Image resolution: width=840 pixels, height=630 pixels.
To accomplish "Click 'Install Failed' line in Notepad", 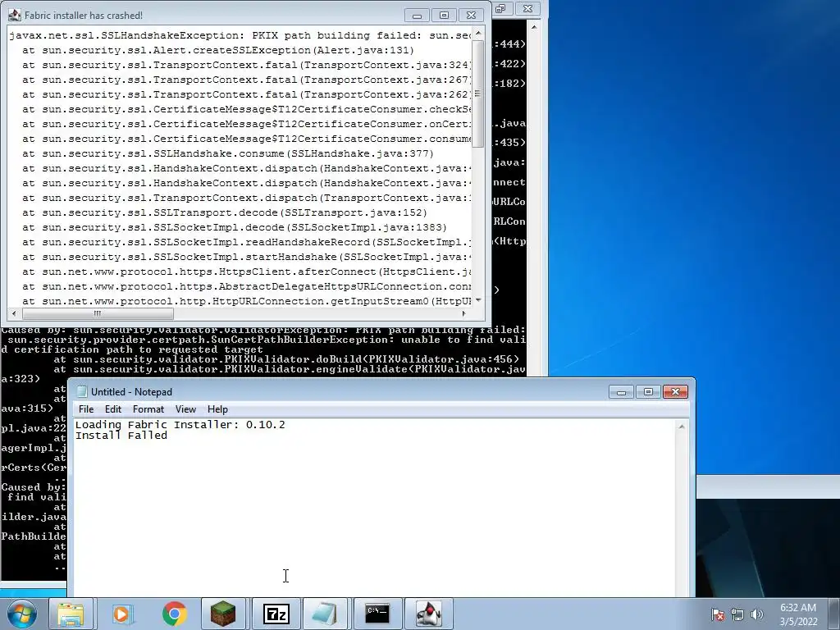I will [121, 435].
